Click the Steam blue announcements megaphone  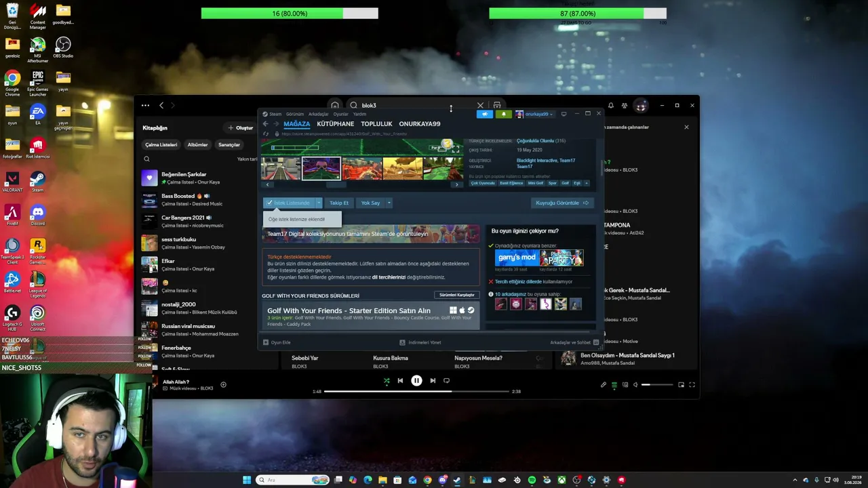point(484,114)
